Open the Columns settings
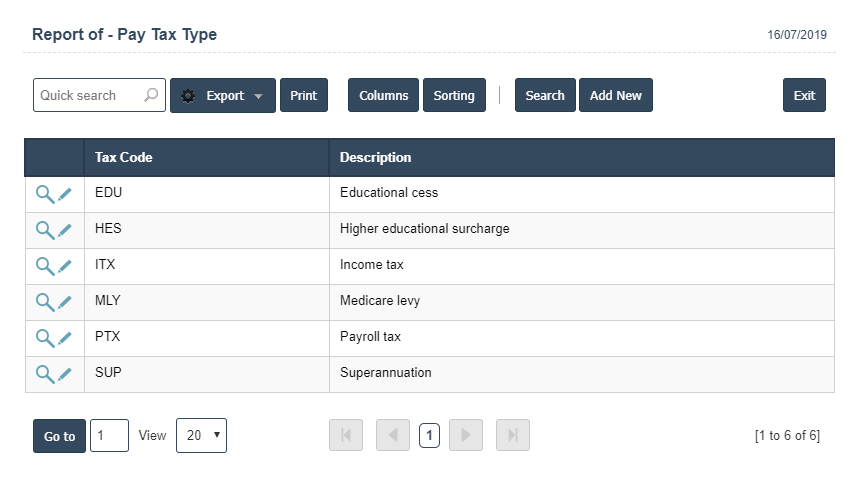The height and width of the screenshot is (488, 852). point(383,96)
